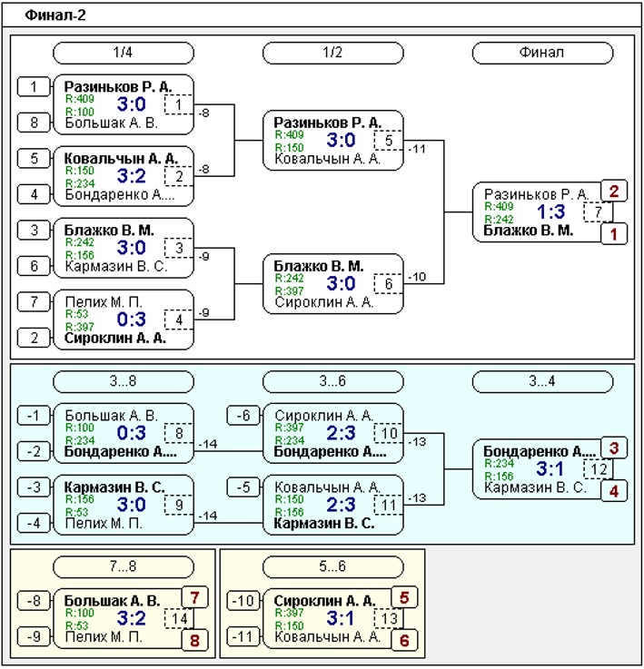Click "Большак А. В." name in quarterfinal match 1

pyautogui.click(x=112, y=123)
